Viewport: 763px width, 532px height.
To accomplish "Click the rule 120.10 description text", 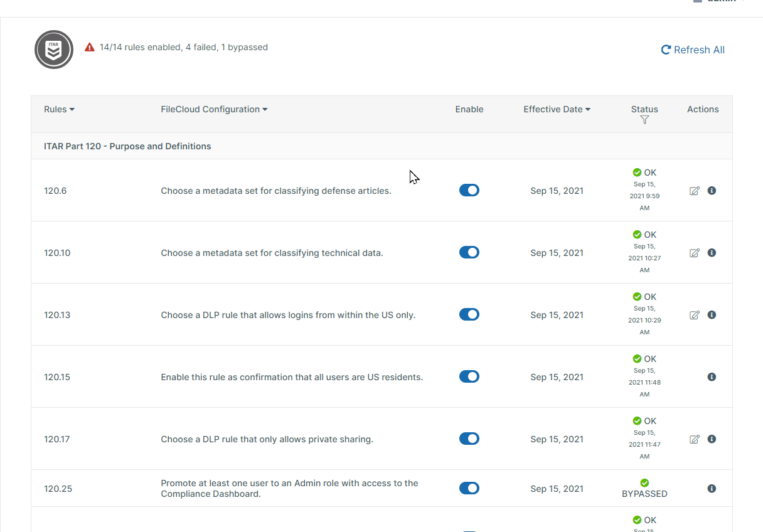I will pyautogui.click(x=272, y=253).
